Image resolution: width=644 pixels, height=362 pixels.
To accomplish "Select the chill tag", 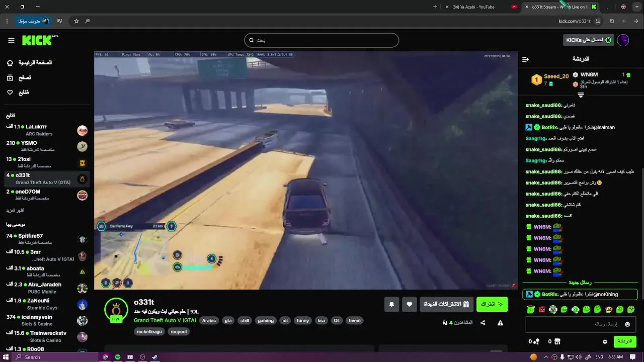I will (x=245, y=321).
